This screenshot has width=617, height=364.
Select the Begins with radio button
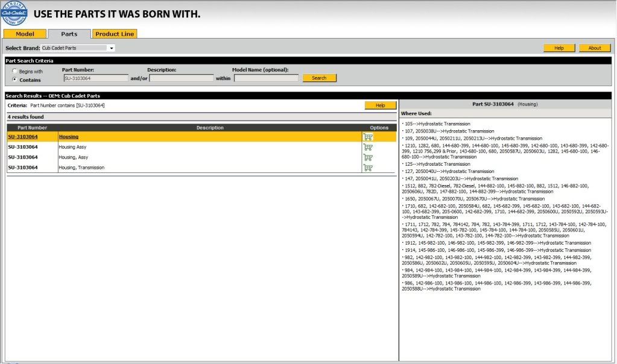(x=15, y=71)
